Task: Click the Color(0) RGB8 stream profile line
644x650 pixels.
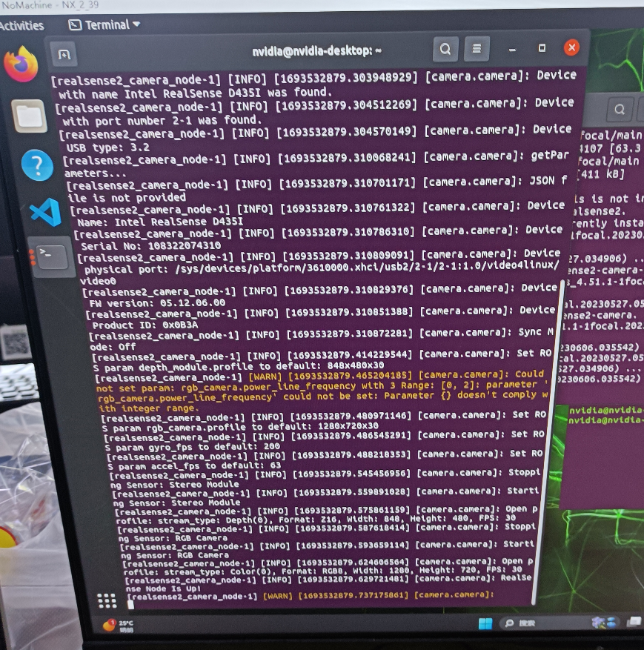Action: click(323, 571)
